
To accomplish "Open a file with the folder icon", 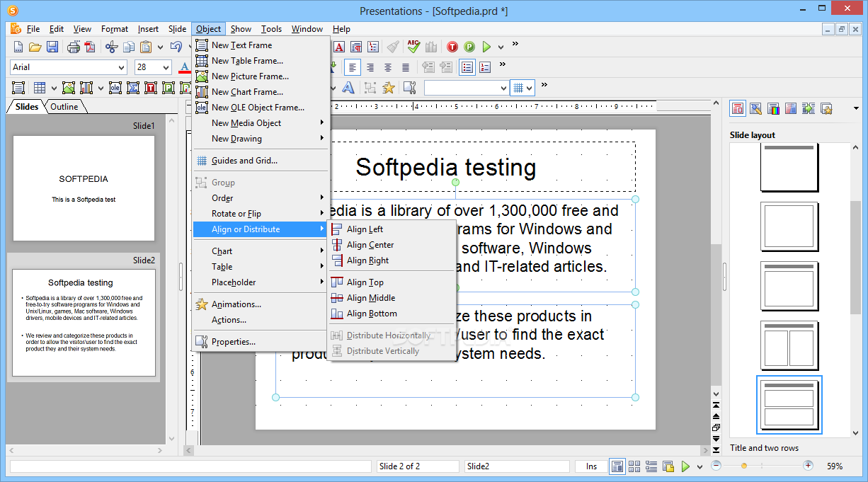I will click(x=35, y=47).
